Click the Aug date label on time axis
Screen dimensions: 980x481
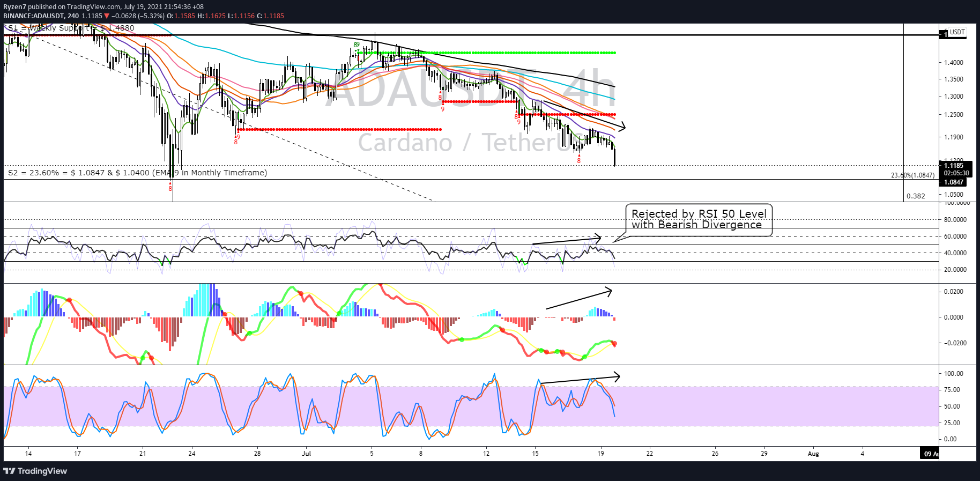coord(813,454)
